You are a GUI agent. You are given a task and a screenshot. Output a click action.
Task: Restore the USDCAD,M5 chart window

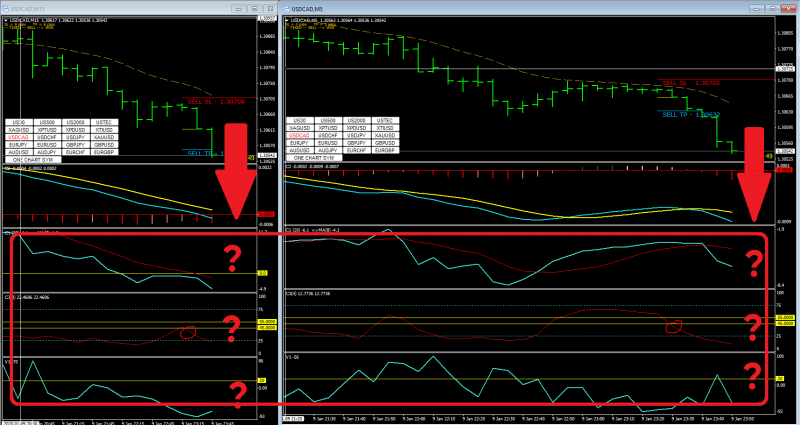772,8
